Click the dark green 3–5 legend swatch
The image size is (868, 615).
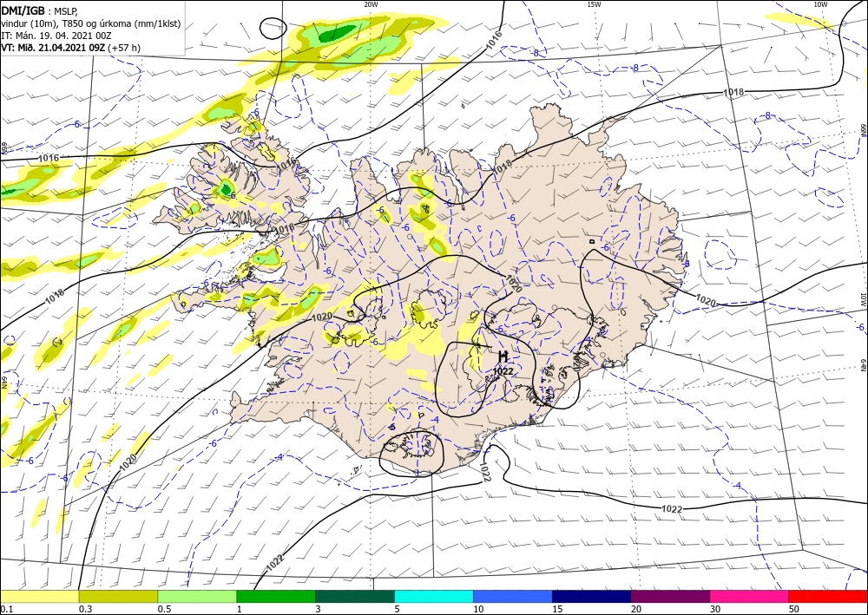click(x=355, y=597)
